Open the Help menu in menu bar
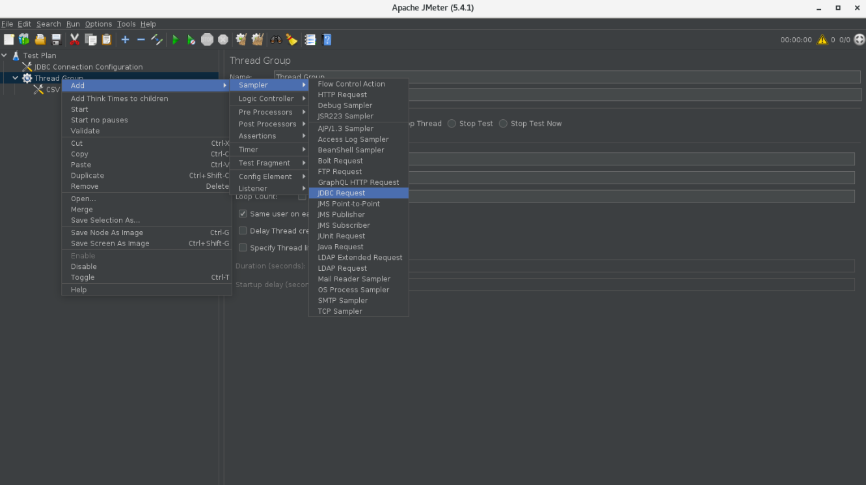The image size is (868, 485). (148, 24)
